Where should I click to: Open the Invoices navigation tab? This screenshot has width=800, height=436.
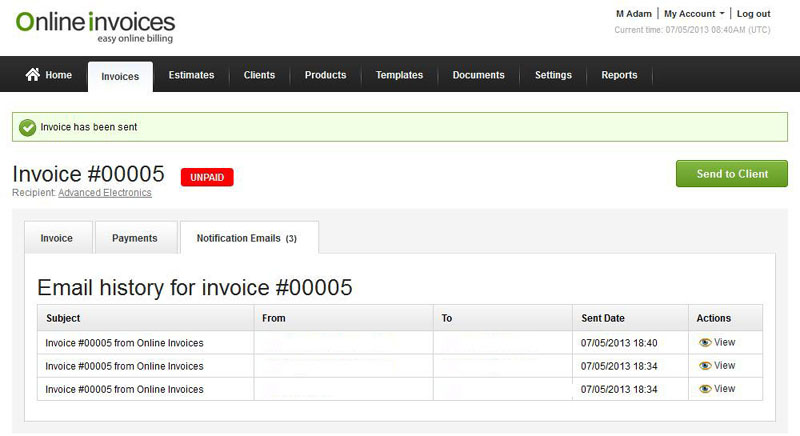120,76
